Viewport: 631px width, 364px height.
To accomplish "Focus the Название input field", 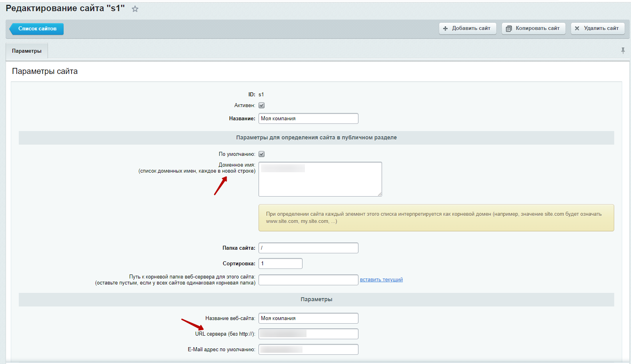I will click(308, 119).
